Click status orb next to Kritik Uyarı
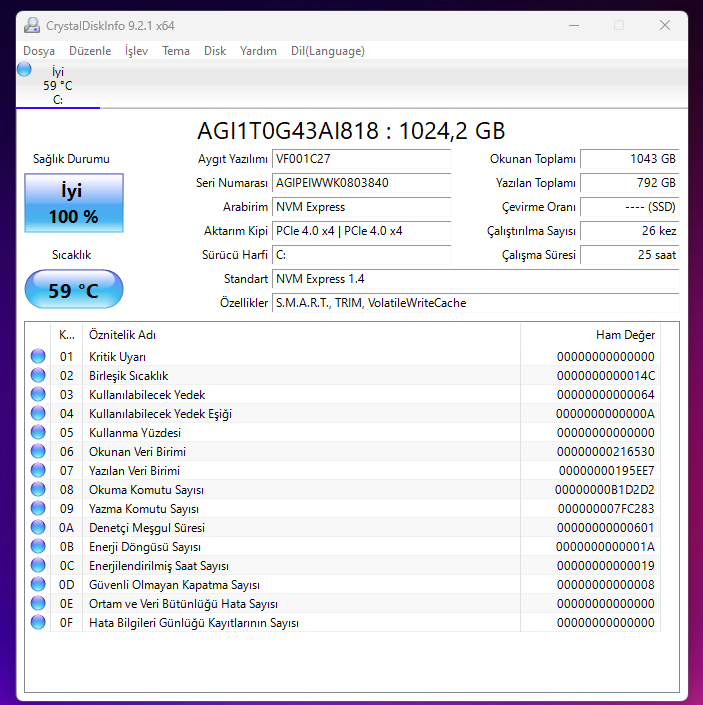The height and width of the screenshot is (705, 703). point(38,356)
